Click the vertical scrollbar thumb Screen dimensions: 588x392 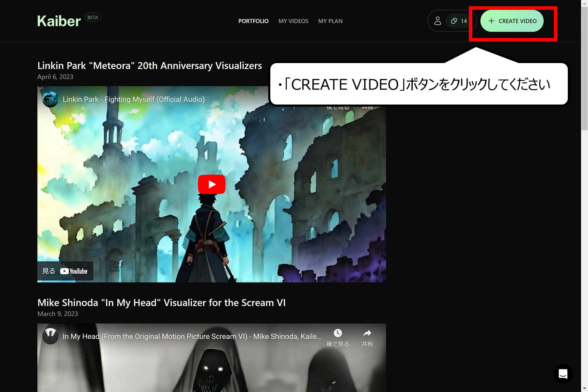585,68
